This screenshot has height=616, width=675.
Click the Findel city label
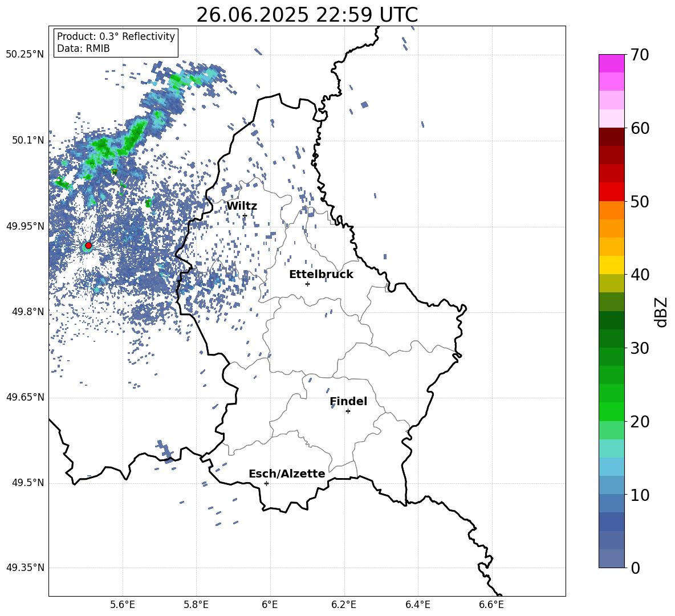click(x=348, y=401)
